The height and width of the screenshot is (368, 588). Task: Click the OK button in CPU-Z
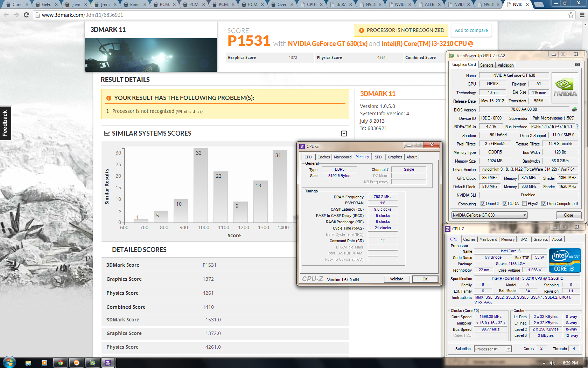(425, 279)
